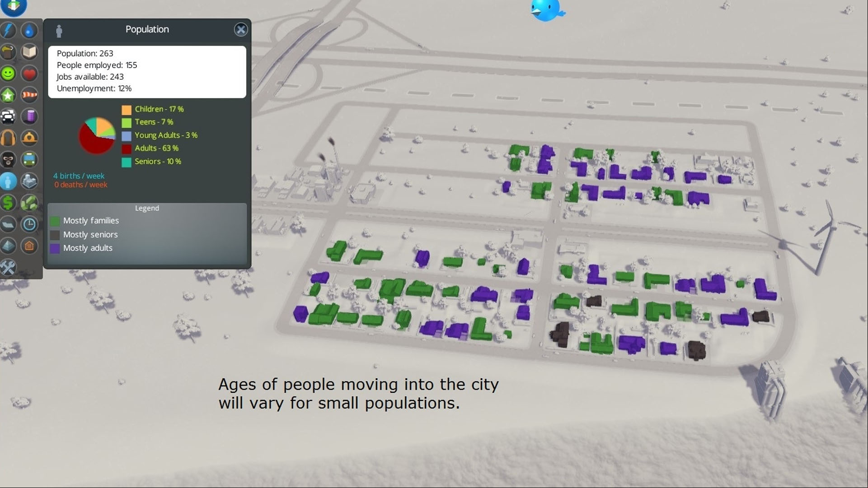The height and width of the screenshot is (488, 868).
Task: Toggle the highlighted Population info view icon
Action: 8,181
